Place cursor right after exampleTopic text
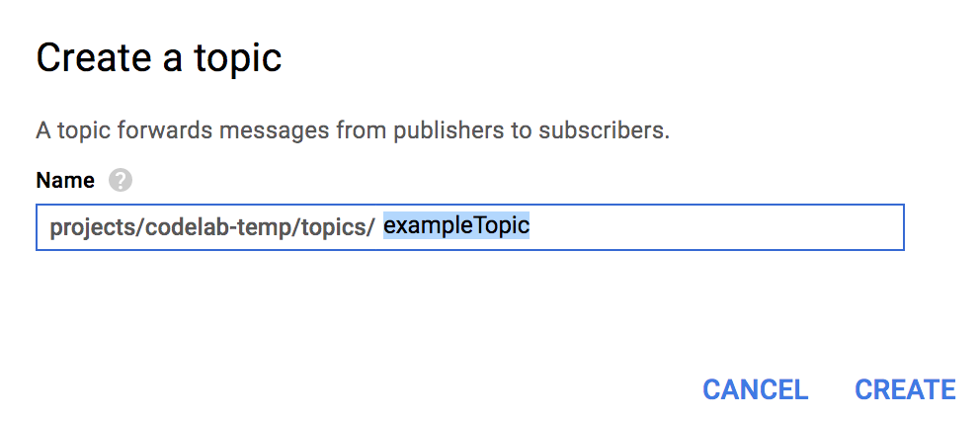 531,227
